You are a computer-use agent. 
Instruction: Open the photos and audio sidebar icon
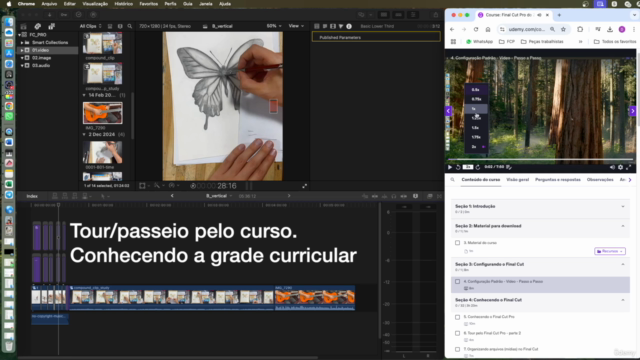pyautogui.click(x=38, y=26)
